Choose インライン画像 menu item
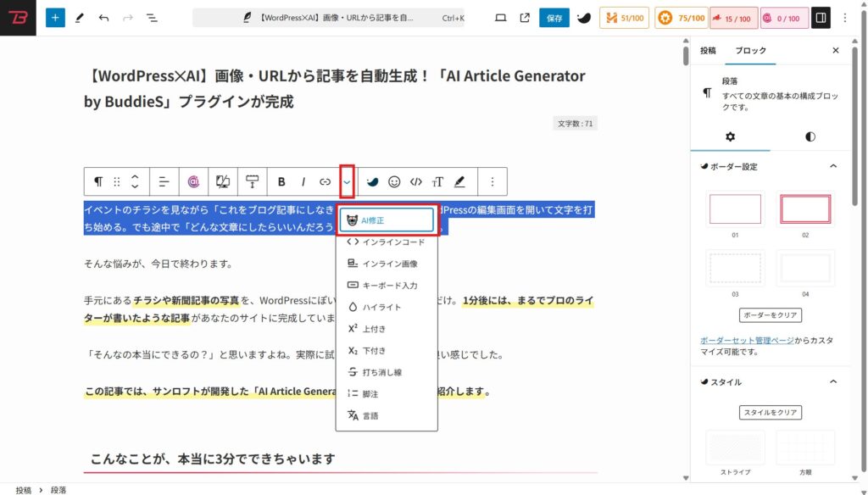The image size is (868, 495). tap(387, 264)
